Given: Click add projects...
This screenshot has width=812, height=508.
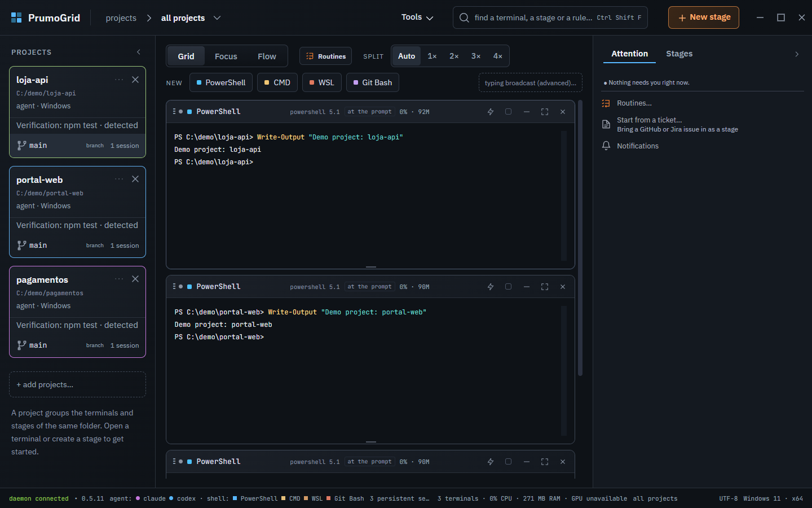Looking at the screenshot, I should coord(78,384).
